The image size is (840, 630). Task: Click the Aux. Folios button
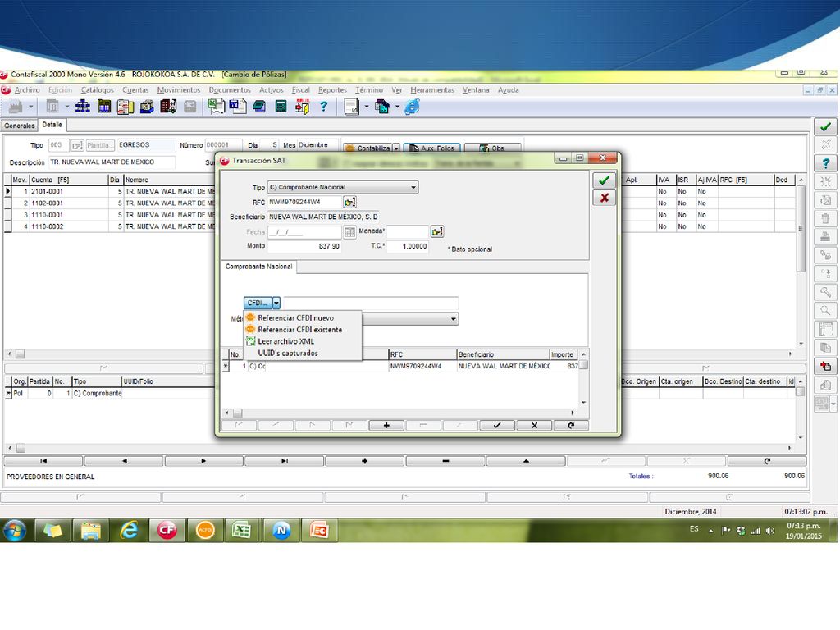431,148
